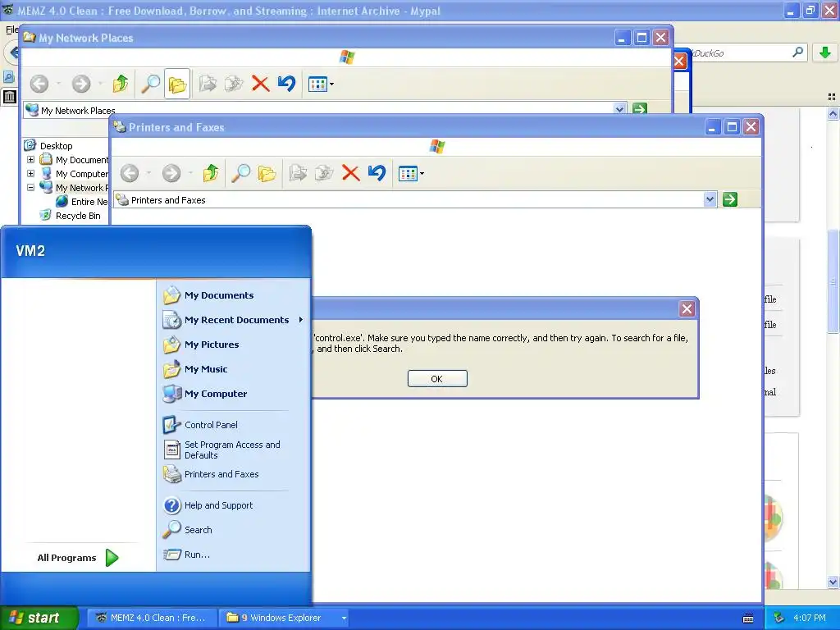Viewport: 840px width, 630px height.
Task: Switch to MEMZ 4.0 Clean taskbar button
Action: pos(152,618)
